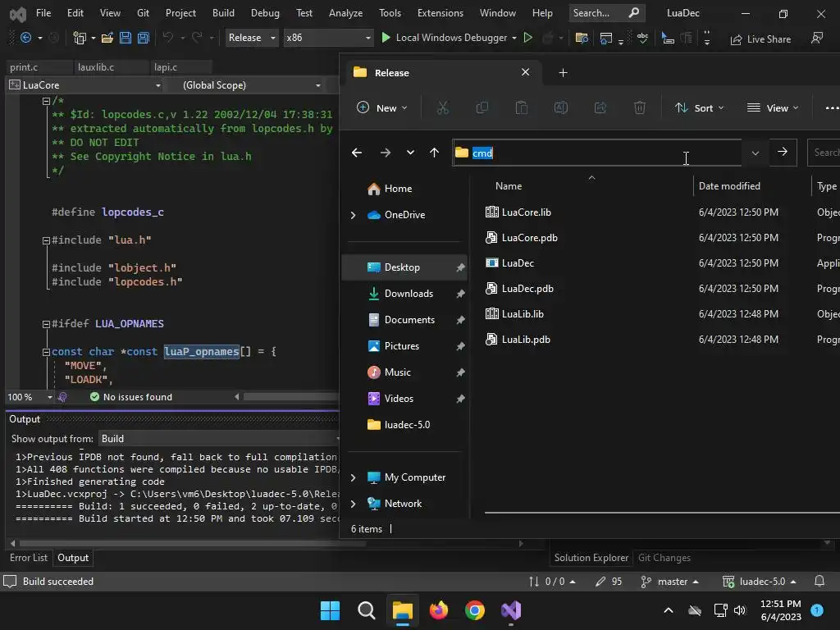Open the View dropdown in Explorer
The image size is (840, 630).
tap(772, 107)
